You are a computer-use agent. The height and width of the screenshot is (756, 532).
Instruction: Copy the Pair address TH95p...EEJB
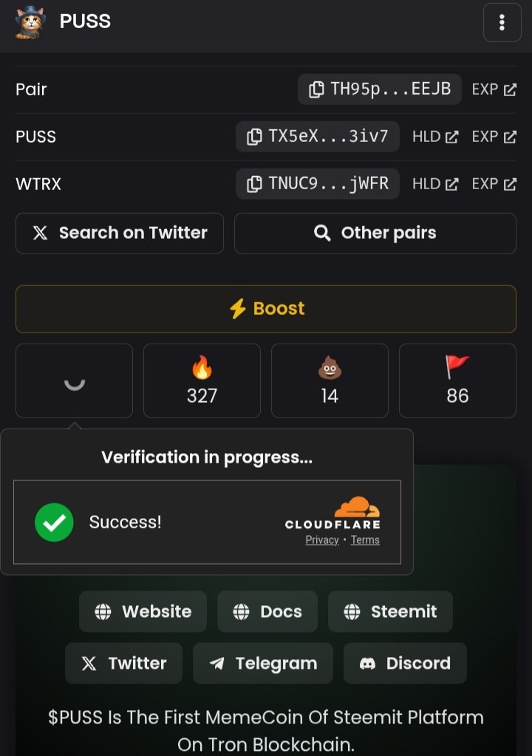(380, 89)
